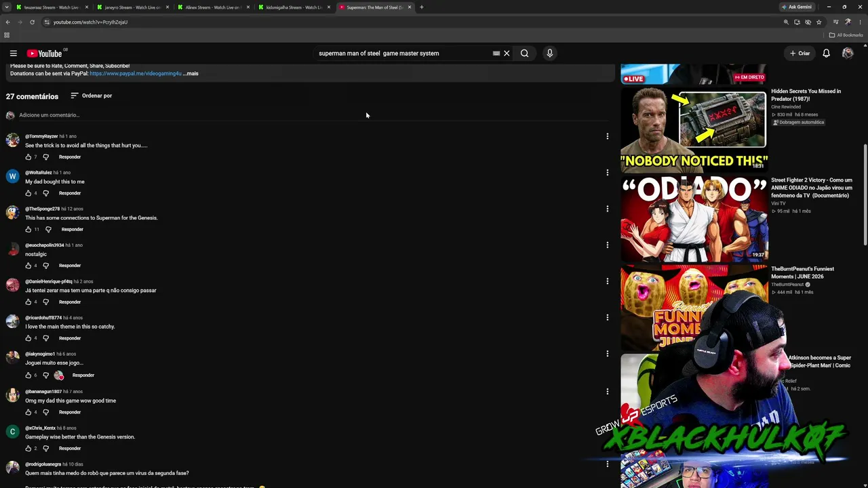Image resolution: width=868 pixels, height=488 pixels.
Task: Dislike the @xChris_Kentx comment
Action: coord(46,449)
